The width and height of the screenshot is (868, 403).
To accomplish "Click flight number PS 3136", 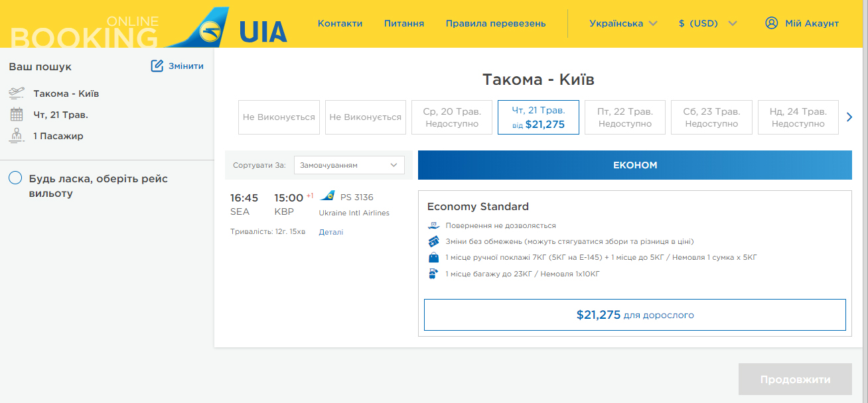I will click(357, 197).
